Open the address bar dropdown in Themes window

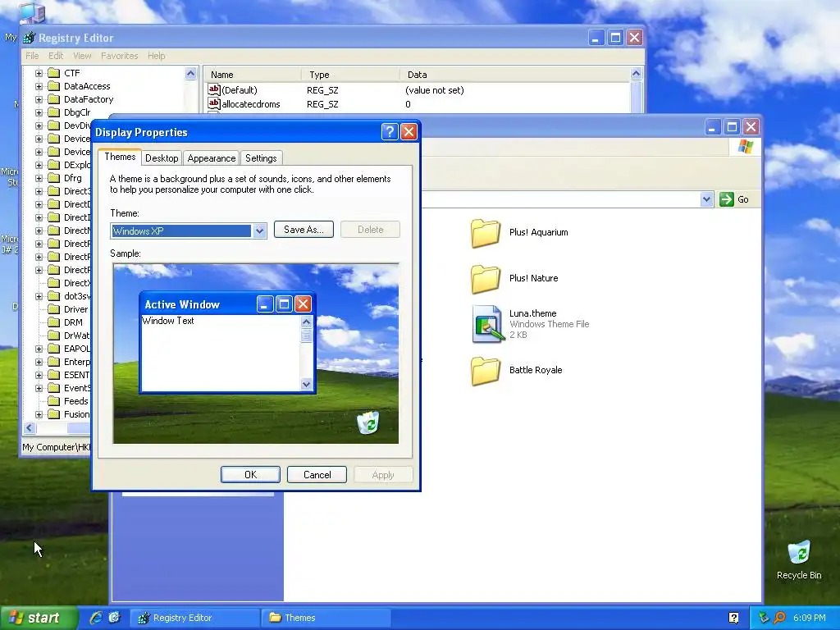[x=706, y=199]
